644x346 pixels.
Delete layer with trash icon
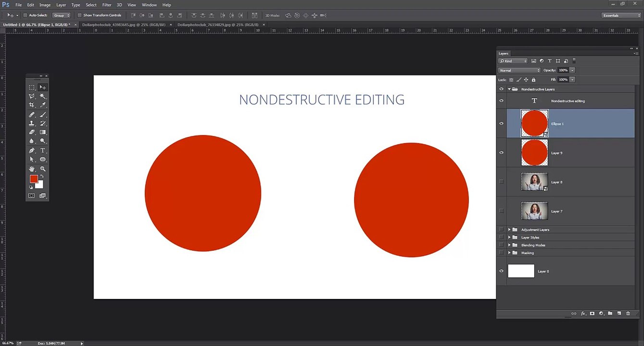click(628, 313)
